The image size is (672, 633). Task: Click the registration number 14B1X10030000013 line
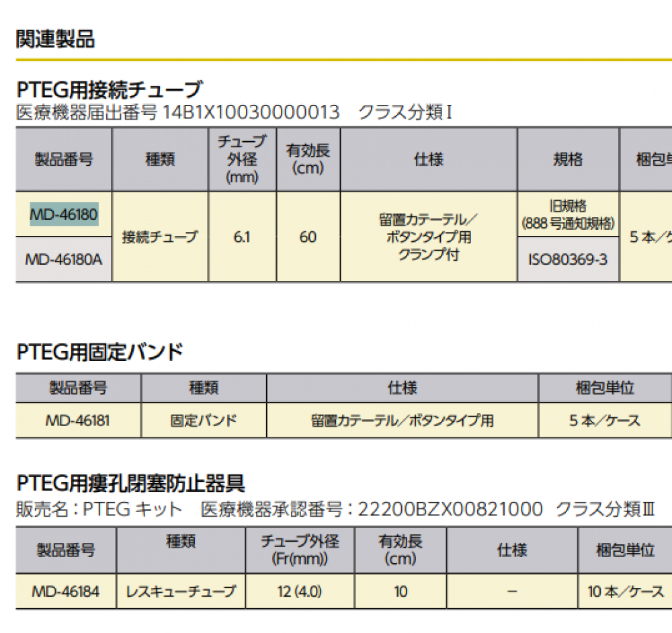pyautogui.click(x=234, y=112)
